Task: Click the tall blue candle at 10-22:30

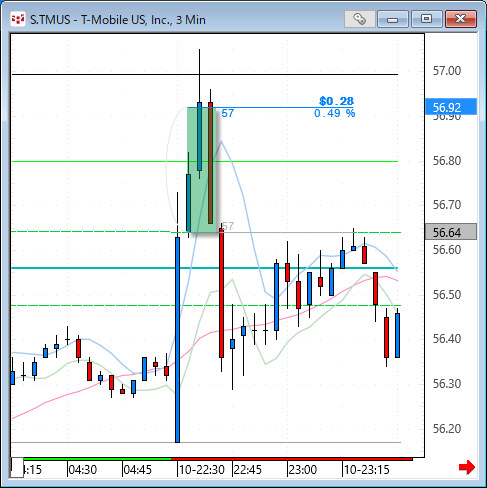Action: 177,340
